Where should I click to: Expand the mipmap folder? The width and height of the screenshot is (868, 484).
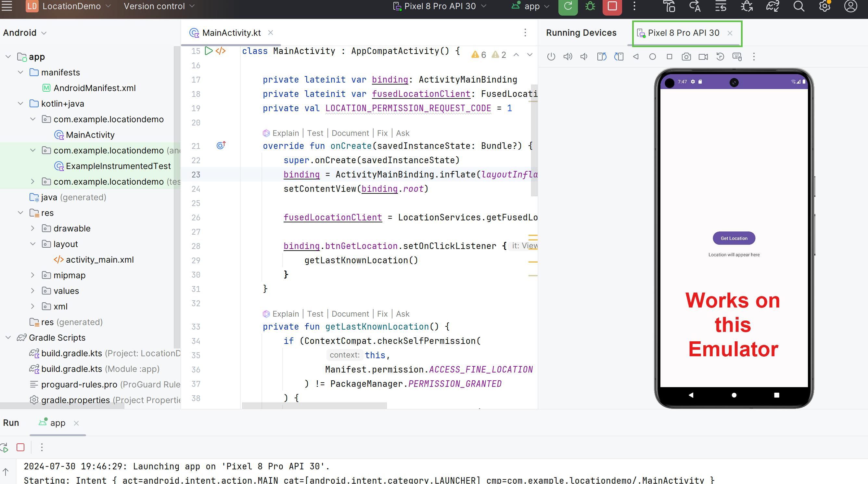pyautogui.click(x=33, y=275)
